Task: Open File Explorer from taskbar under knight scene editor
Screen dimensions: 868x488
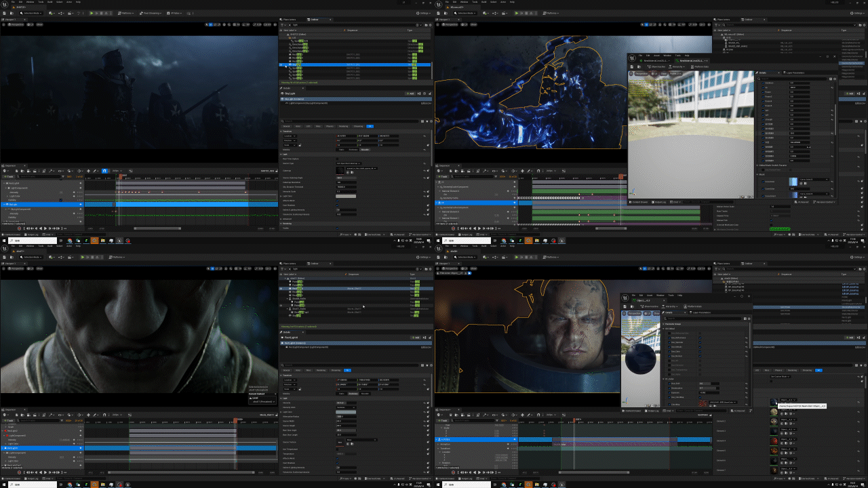Action: tap(103, 241)
